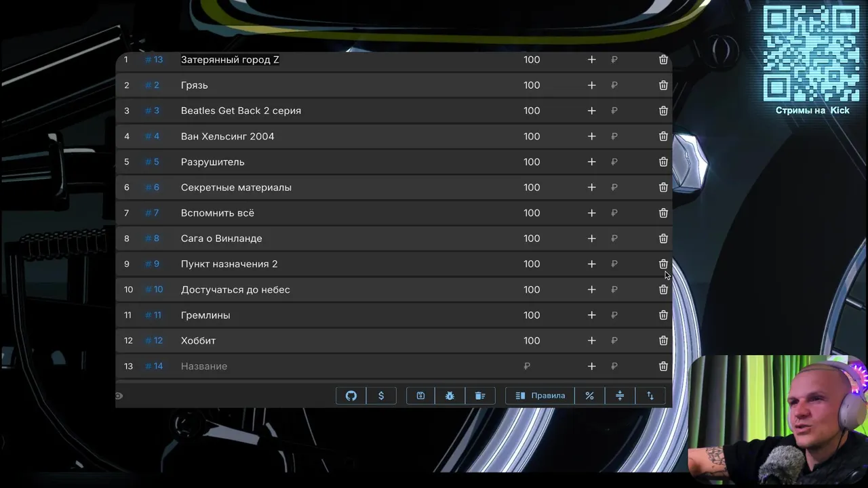Click plus icon for Сага о Винланде
Image resolution: width=868 pixels, height=488 pixels.
[591, 239]
